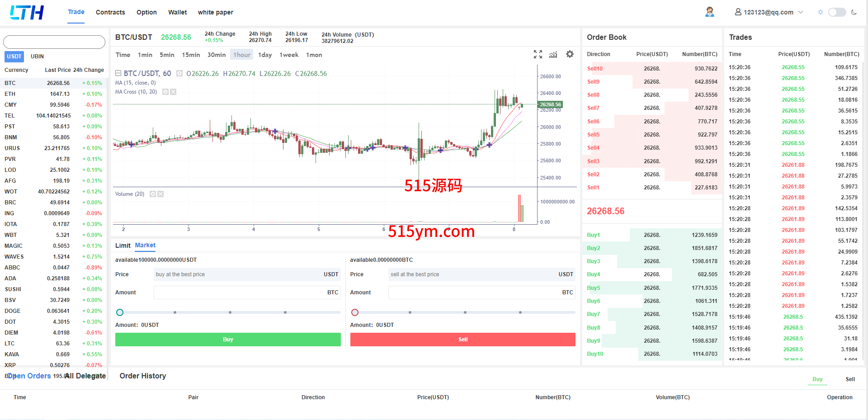Open the customer service agent icon
Image resolution: width=868 pixels, height=420 pixels.
click(x=709, y=12)
